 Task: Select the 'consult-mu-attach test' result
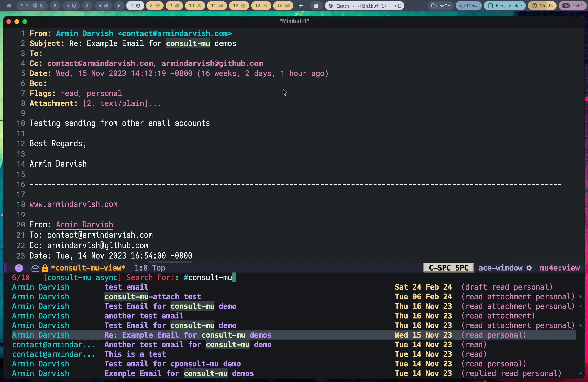(x=294, y=297)
